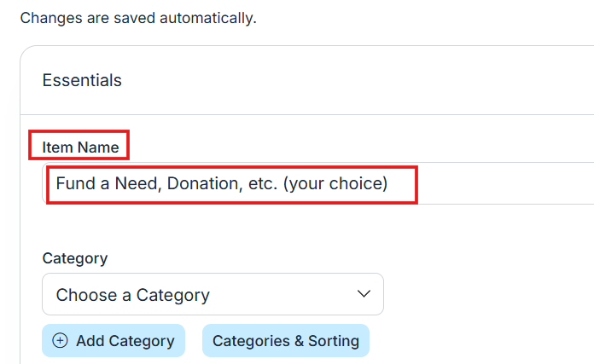Screen dimensions: 594x364
Task: Click the "Choose a Category" placeholder text
Action: (132, 295)
